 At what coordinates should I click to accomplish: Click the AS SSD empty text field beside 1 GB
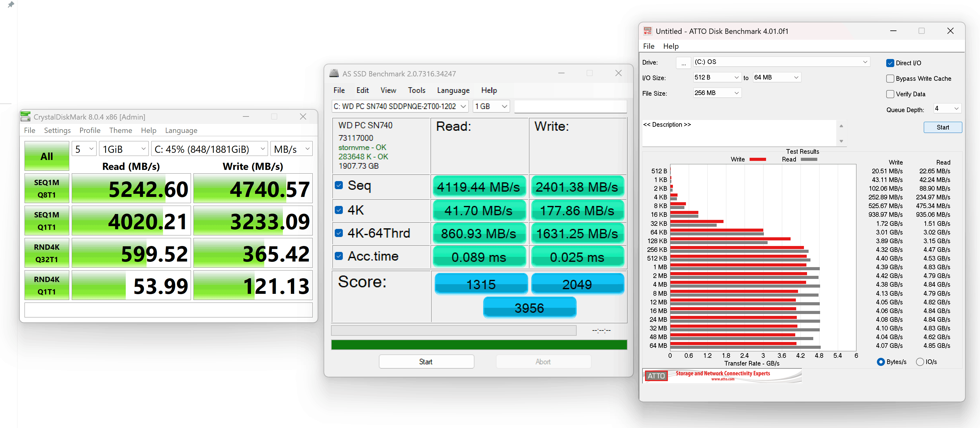(570, 107)
